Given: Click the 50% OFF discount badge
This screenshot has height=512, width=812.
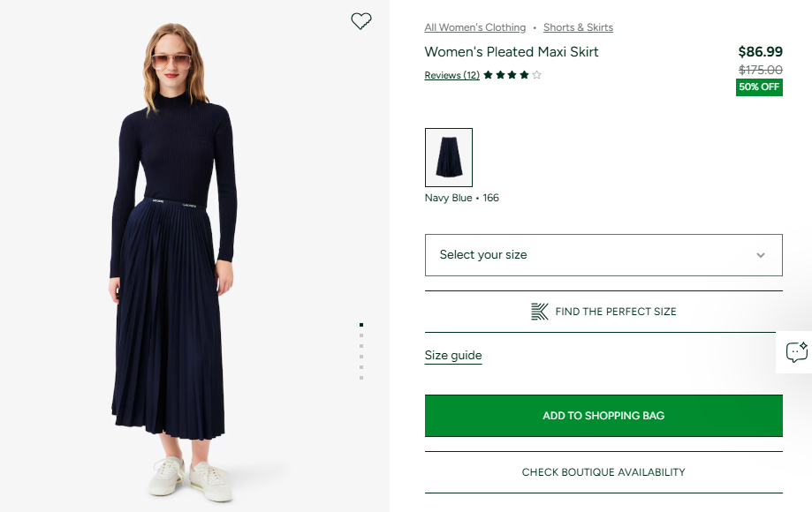Looking at the screenshot, I should [x=759, y=87].
